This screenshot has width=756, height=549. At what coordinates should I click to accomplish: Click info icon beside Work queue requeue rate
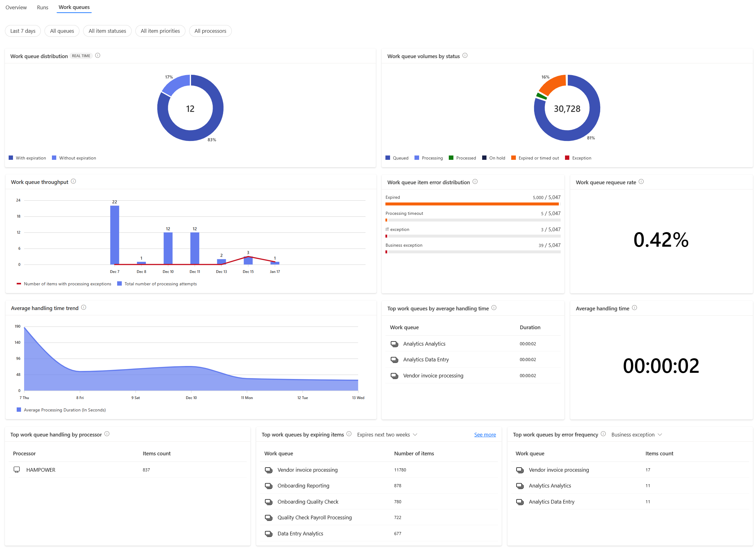641,182
